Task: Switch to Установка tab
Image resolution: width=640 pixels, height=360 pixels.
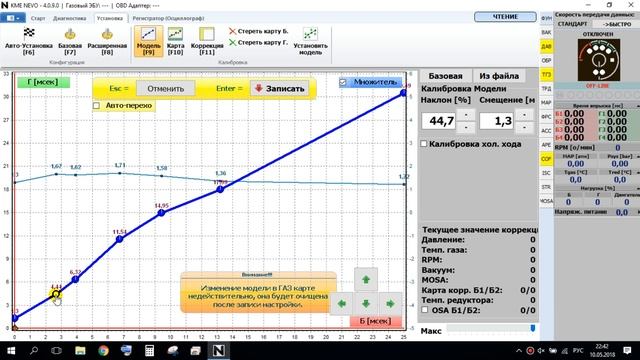Action: (109, 18)
